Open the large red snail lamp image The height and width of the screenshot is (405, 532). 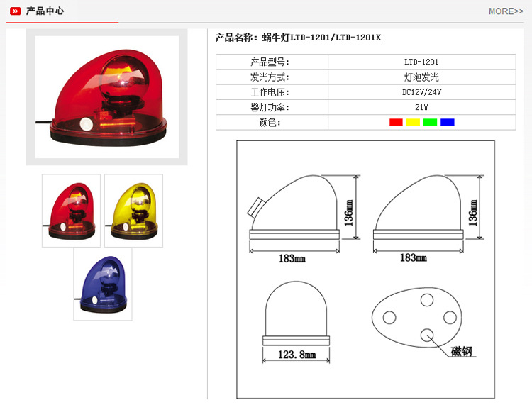coord(107,97)
